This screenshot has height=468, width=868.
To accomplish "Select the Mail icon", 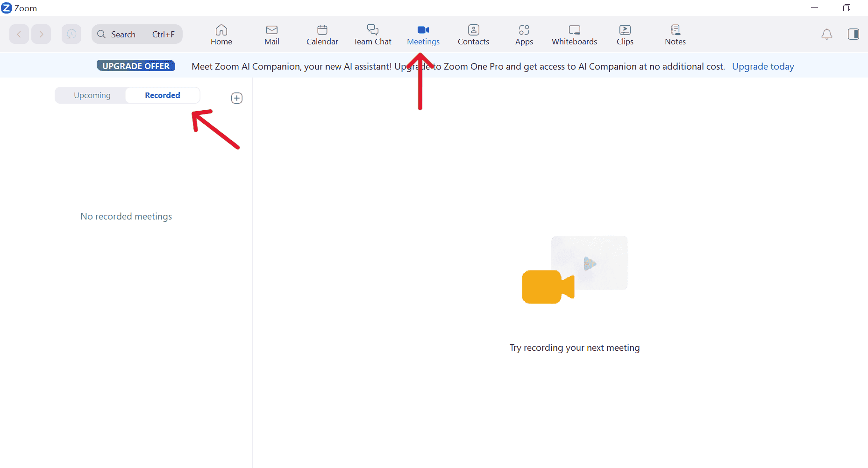I will pos(272,34).
